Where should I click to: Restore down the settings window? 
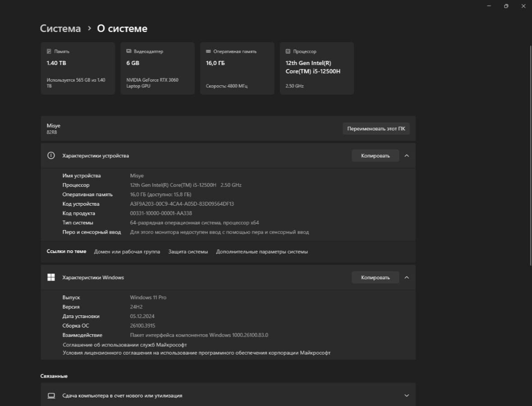pos(506,6)
